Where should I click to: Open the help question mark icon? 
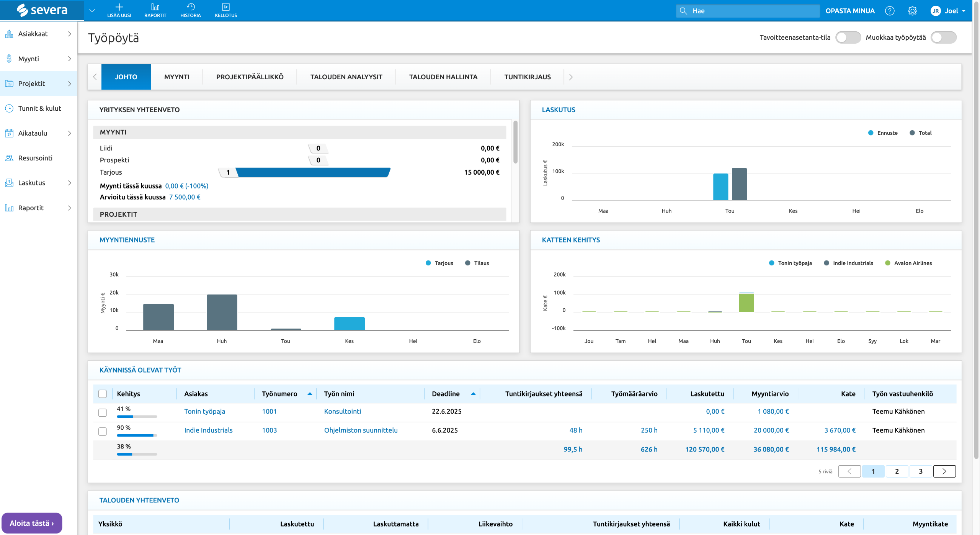click(890, 11)
